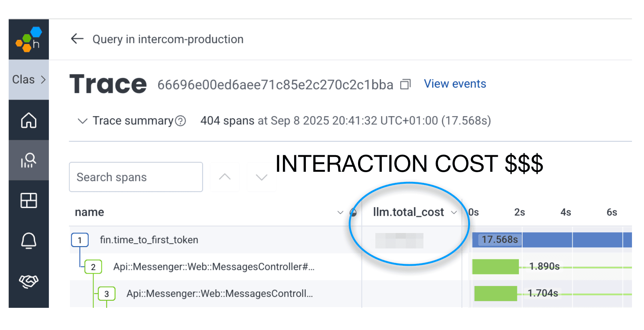This screenshot has height=330, width=644.
Task: Select the MessagesController#... span in row 2
Action: 214,267
